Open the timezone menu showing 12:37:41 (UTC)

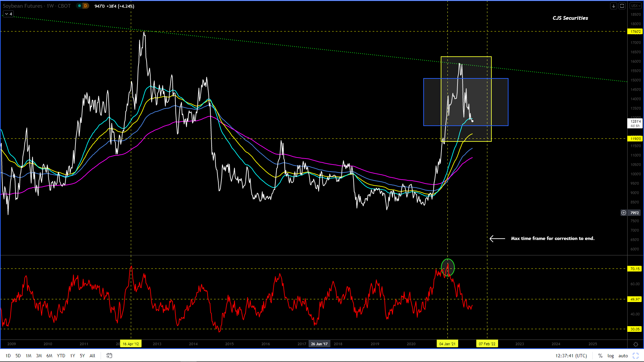571,356
